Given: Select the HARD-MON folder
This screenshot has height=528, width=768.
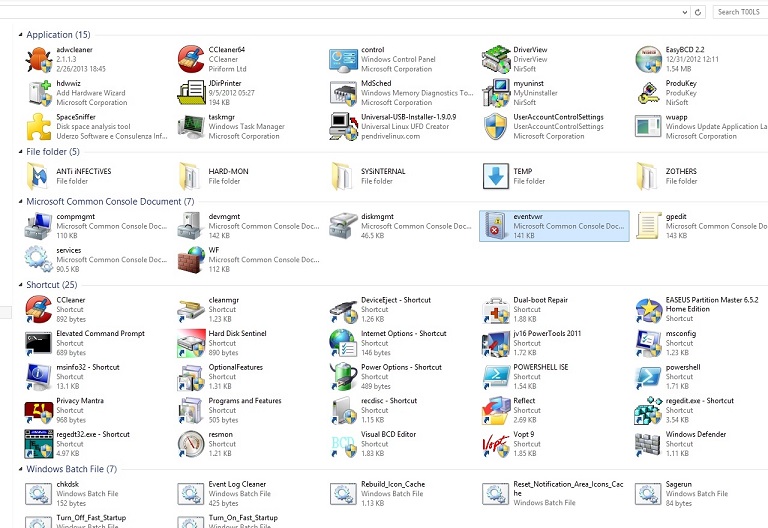Looking at the screenshot, I should click(x=191, y=176).
